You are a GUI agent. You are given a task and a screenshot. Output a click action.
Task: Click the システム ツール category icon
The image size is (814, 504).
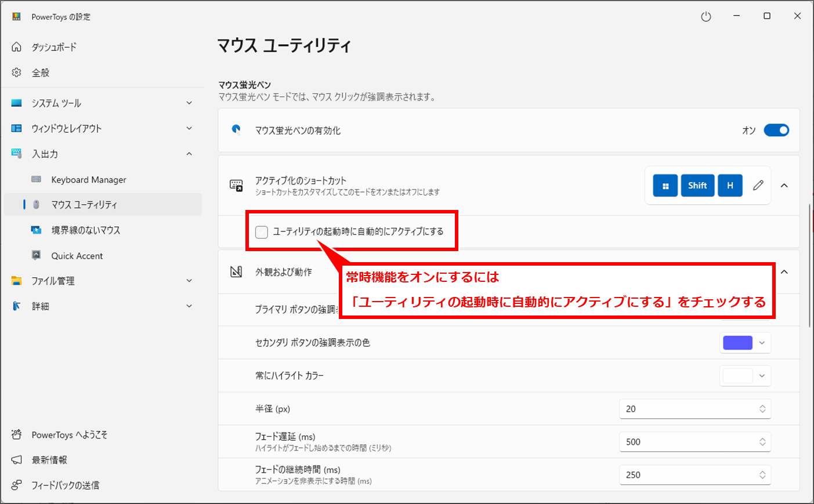click(17, 103)
